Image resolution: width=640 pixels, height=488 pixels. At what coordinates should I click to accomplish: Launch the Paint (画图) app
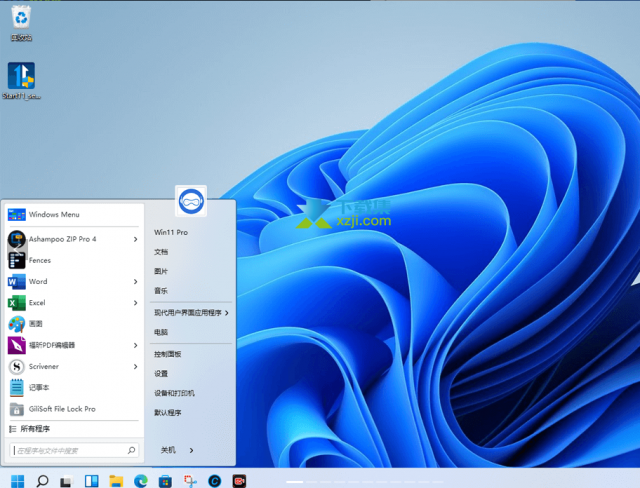tap(74, 324)
